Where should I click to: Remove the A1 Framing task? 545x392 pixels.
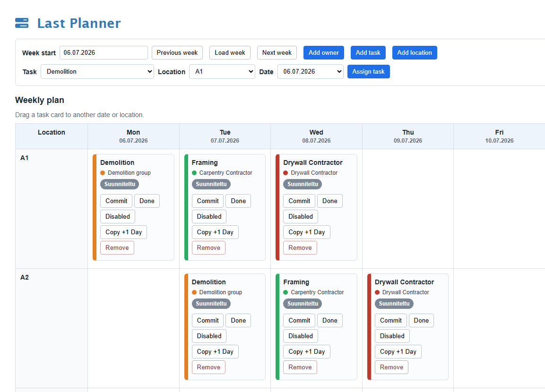(208, 248)
